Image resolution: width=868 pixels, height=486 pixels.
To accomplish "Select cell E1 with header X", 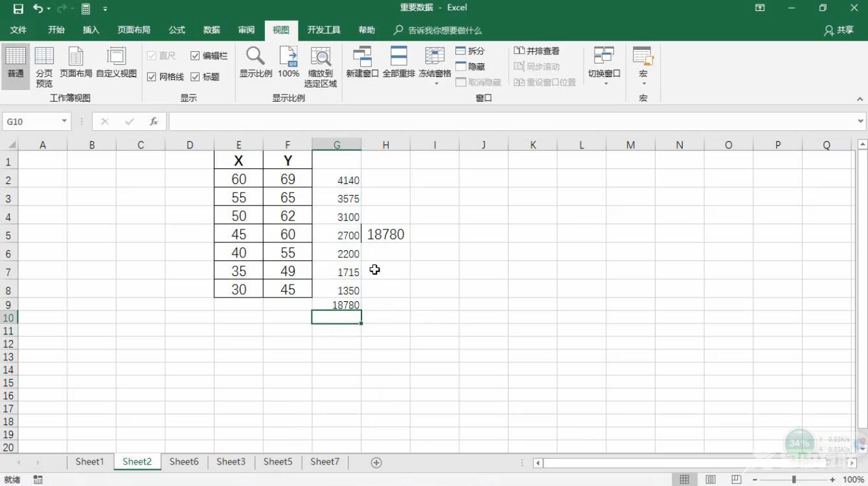I will coord(238,161).
